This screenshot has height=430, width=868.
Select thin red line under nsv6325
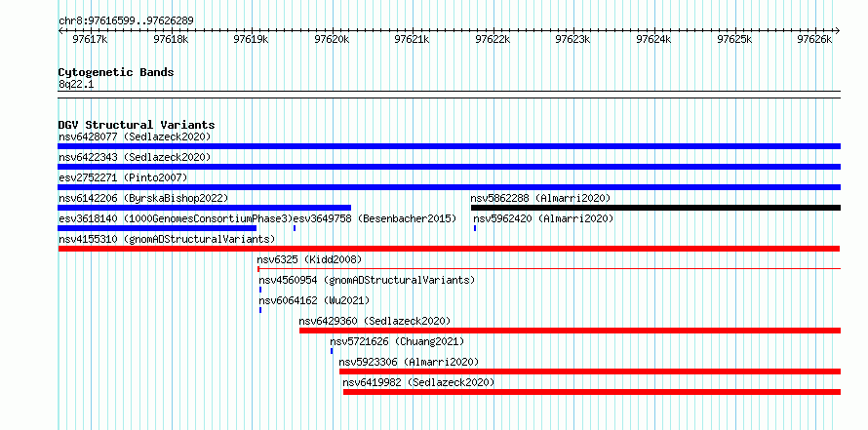pos(549,269)
